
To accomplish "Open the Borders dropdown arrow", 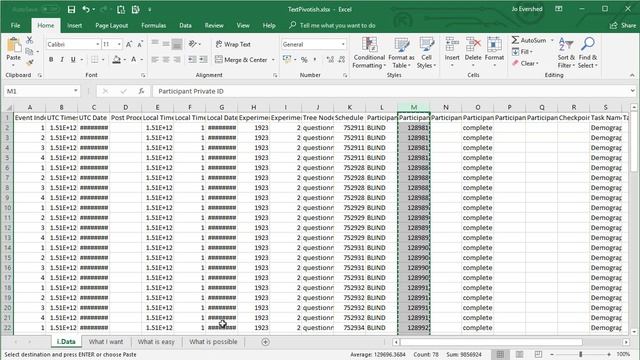I will pos(103,60).
